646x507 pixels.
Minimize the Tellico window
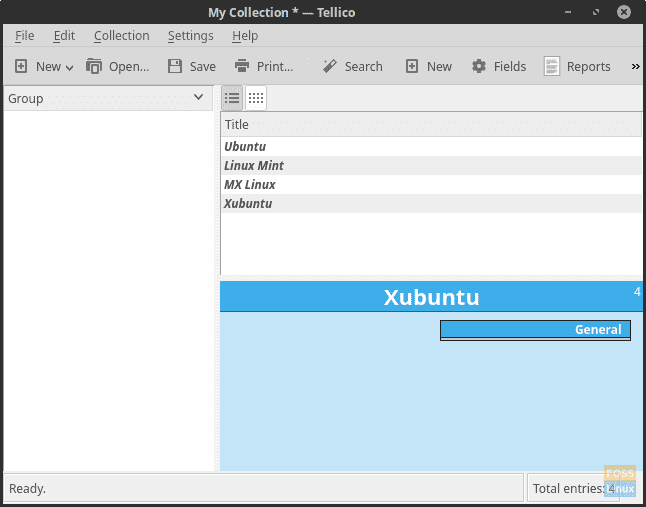568,12
